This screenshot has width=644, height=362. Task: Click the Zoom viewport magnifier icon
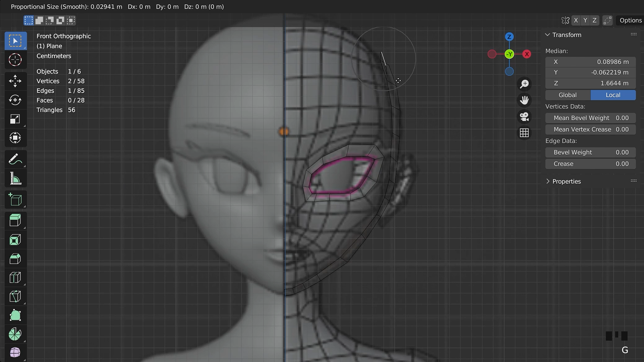pyautogui.click(x=525, y=84)
